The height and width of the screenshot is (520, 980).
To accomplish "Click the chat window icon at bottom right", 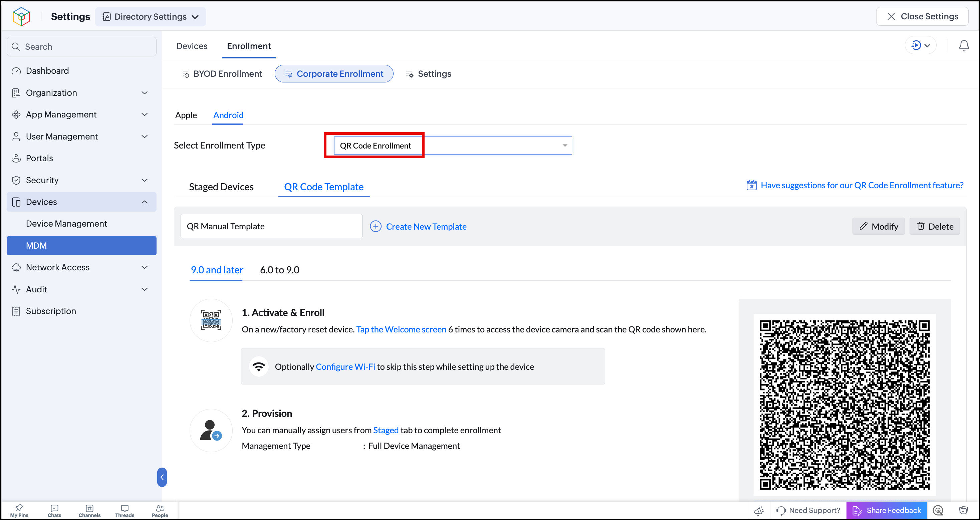I will coord(963,511).
